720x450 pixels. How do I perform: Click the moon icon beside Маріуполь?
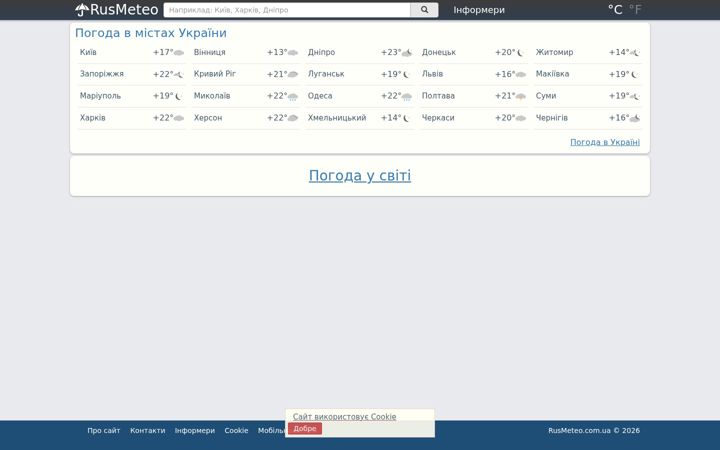(x=179, y=96)
